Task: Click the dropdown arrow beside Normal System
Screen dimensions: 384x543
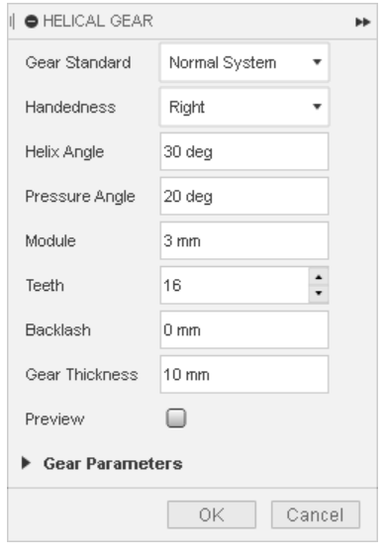Action: (317, 62)
